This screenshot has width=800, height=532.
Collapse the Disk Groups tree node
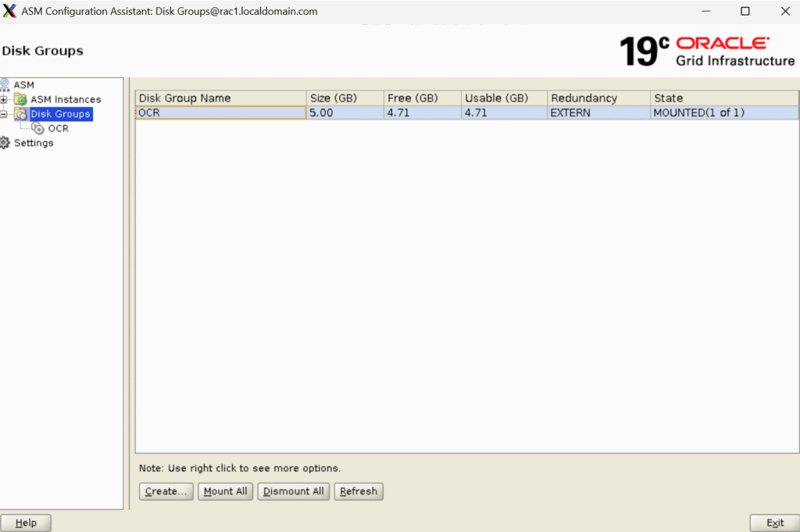click(4, 114)
